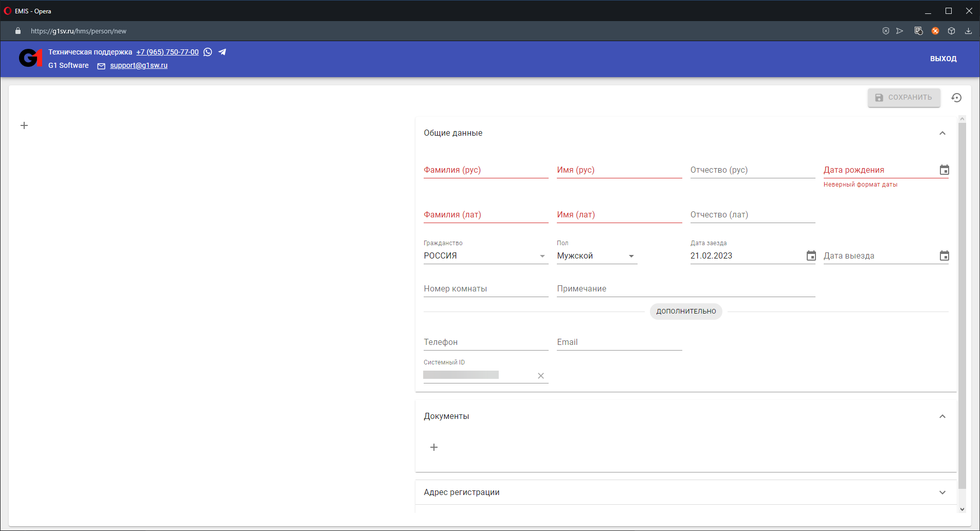The height and width of the screenshot is (531, 980).
Task: Click the ВЫХОД button
Action: 943,59
